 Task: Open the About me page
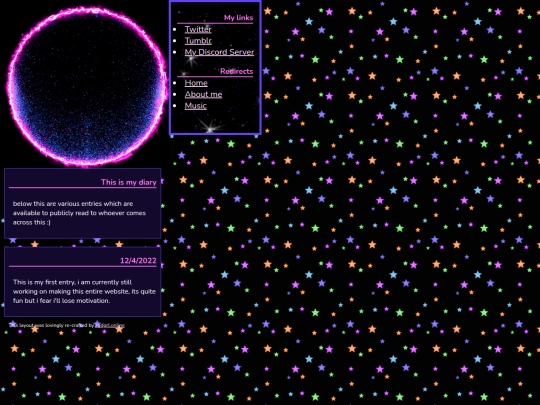point(203,94)
